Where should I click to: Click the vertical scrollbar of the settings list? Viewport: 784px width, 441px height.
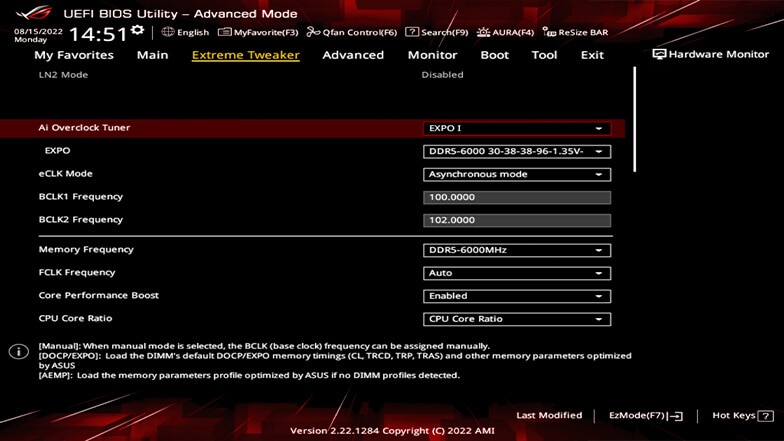tap(633, 100)
